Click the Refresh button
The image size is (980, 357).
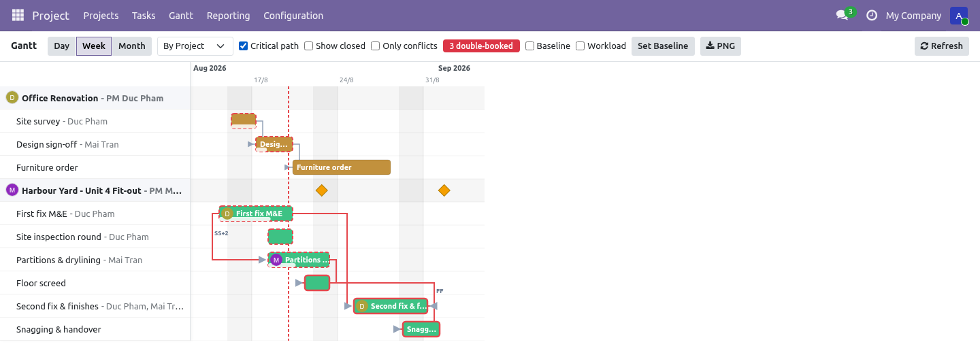942,46
